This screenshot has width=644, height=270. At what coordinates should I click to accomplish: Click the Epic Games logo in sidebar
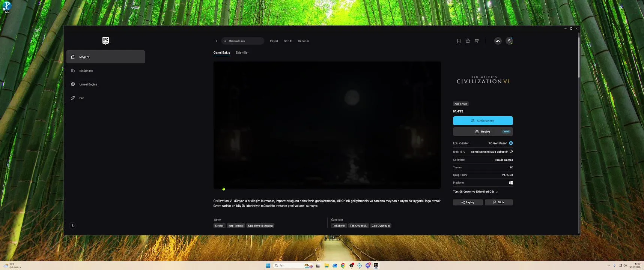105,41
